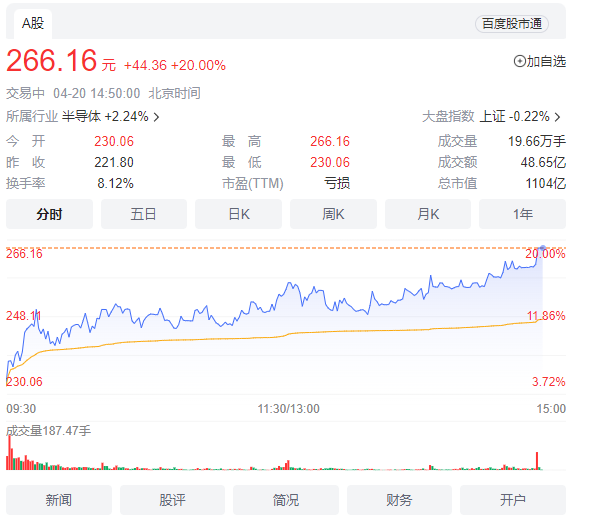Click the 11.86% axis label
This screenshot has height=524, width=605.
[x=546, y=316]
